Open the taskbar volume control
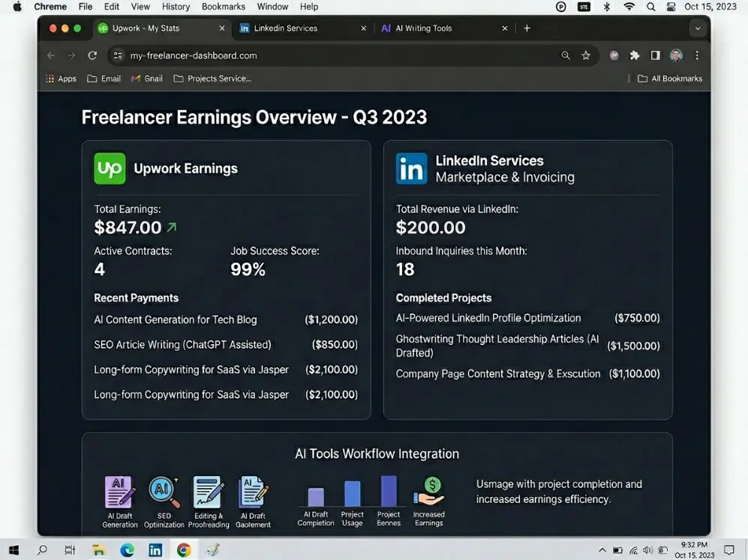 coord(647,550)
